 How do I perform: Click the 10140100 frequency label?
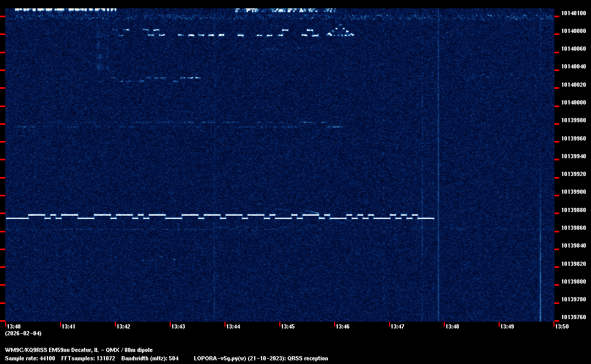pos(573,13)
